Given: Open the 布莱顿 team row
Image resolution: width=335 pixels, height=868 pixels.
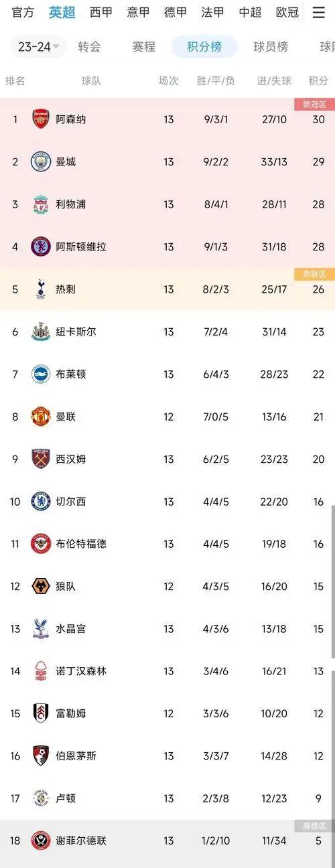Looking at the screenshot, I should 167,374.
